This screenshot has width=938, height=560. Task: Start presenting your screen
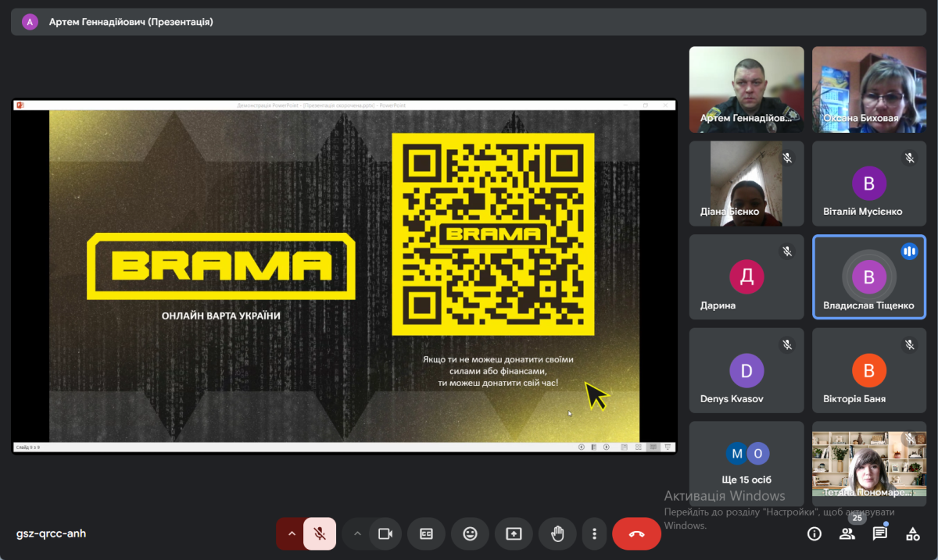pos(514,534)
